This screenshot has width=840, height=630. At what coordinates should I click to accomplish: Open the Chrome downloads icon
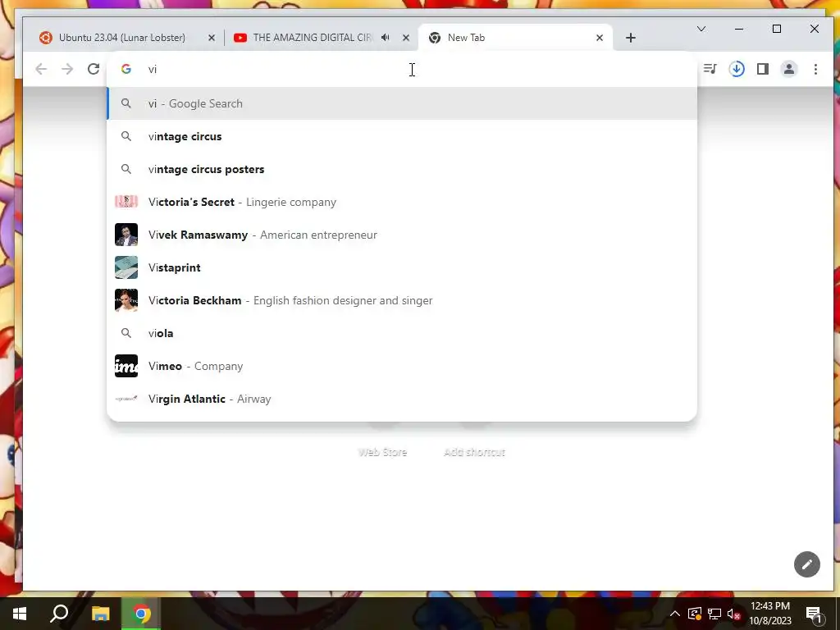pyautogui.click(x=737, y=69)
